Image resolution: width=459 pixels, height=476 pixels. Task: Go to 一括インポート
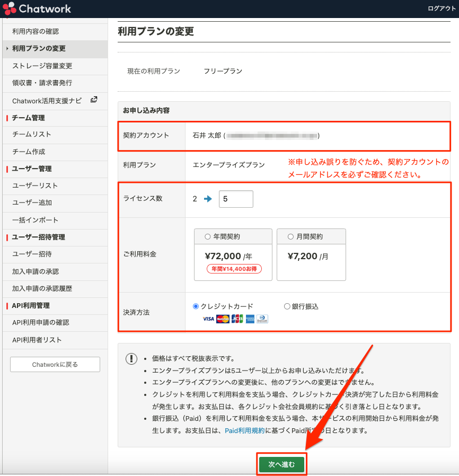[x=55, y=220]
